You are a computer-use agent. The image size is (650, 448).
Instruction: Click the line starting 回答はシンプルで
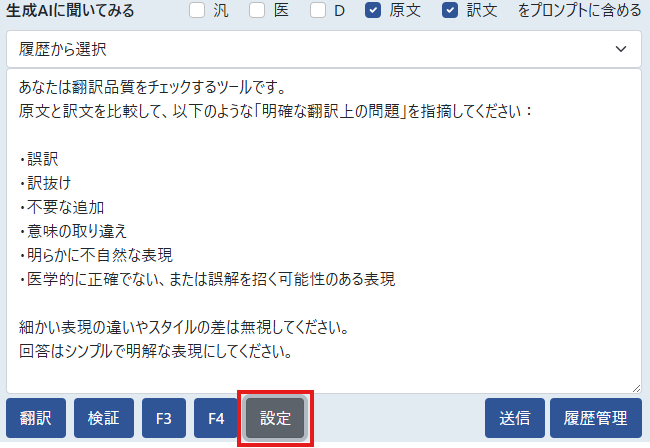point(155,352)
